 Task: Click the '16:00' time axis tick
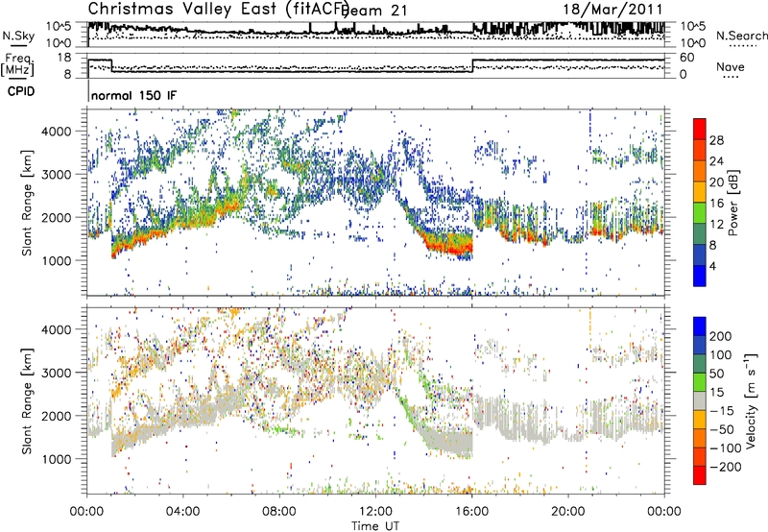click(x=471, y=512)
